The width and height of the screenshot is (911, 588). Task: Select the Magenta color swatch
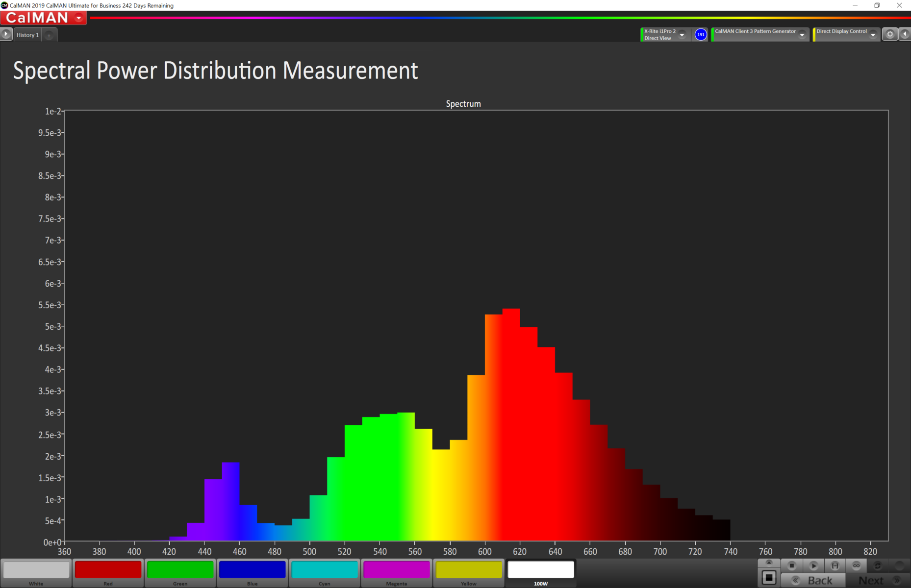[x=396, y=570]
